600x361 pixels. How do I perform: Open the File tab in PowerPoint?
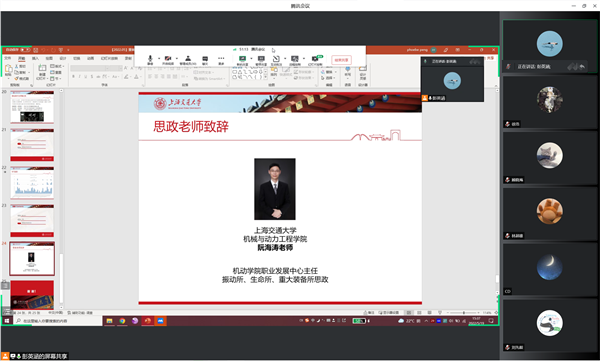[x=8, y=58]
